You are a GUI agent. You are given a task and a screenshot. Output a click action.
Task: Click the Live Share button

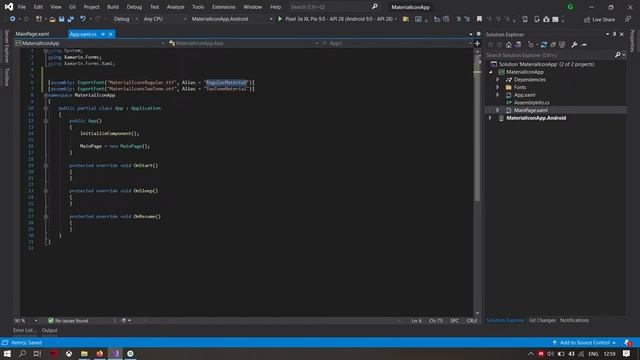click(x=599, y=20)
